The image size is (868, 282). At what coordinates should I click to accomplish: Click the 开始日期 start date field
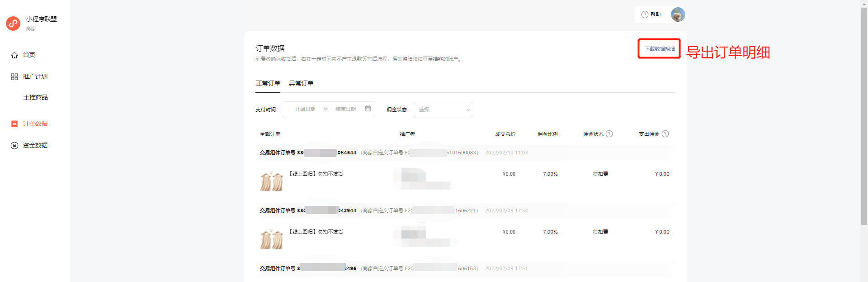point(305,109)
